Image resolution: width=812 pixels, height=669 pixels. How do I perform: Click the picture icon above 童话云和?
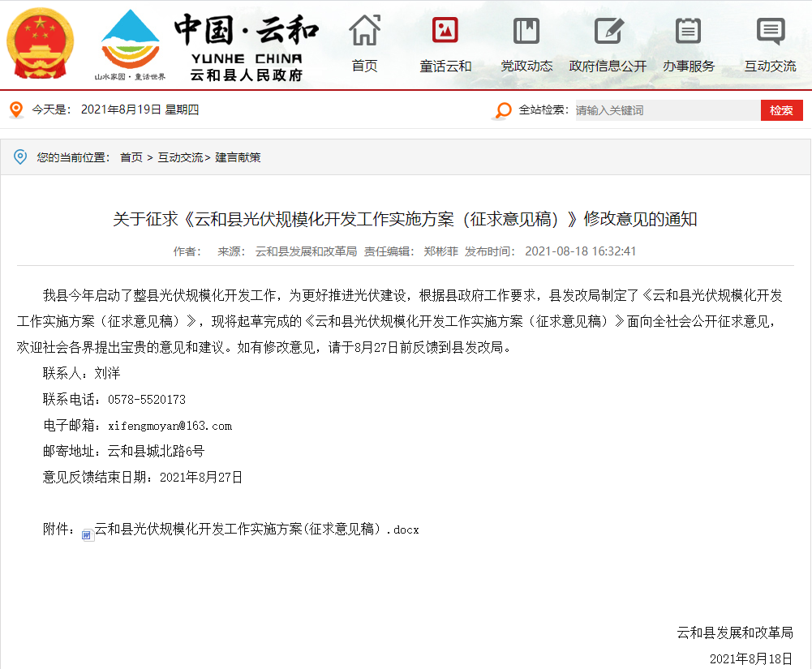[x=445, y=30]
